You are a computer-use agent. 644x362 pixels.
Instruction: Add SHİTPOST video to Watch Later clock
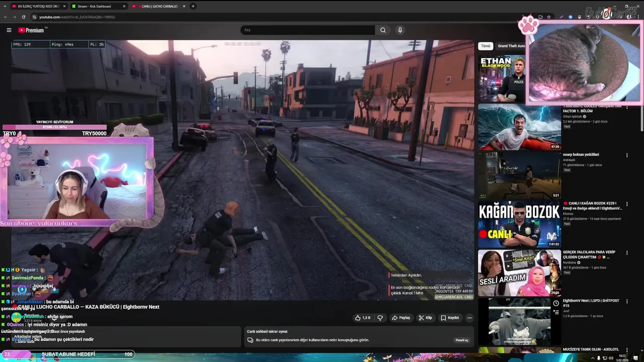point(556,304)
